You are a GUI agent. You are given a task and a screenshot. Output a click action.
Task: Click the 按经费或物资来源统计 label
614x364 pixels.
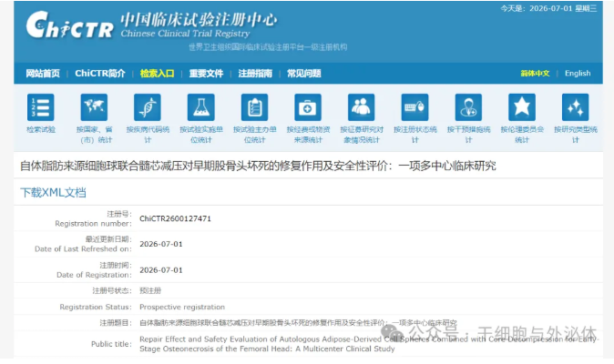(x=308, y=135)
